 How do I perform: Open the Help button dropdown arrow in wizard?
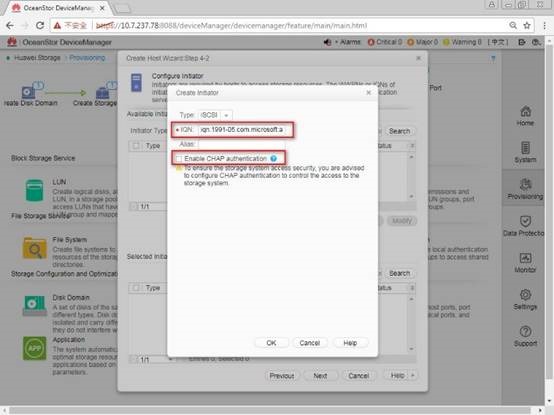(x=412, y=375)
